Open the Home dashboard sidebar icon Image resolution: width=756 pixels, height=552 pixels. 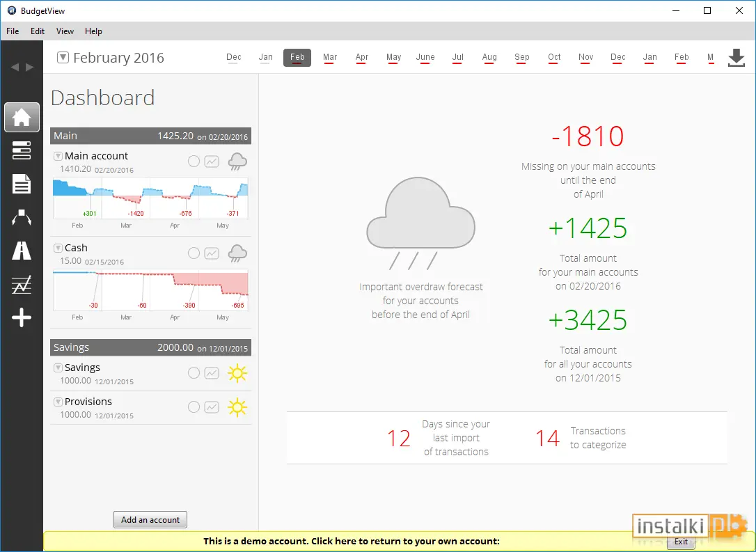click(x=22, y=117)
